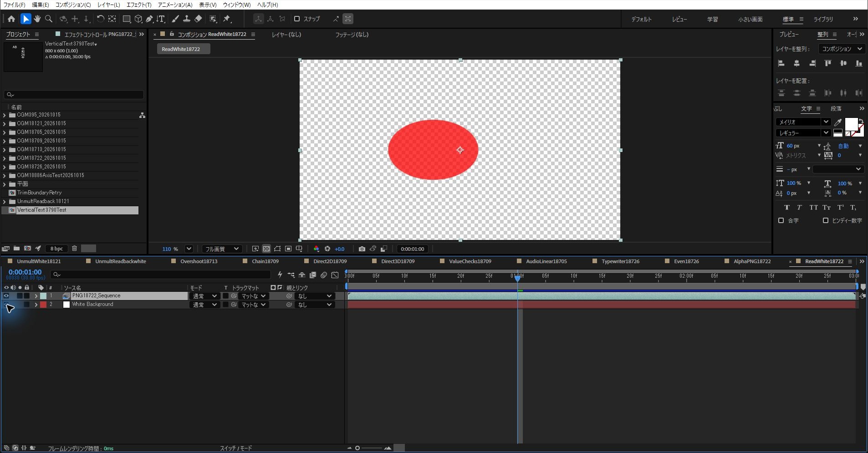Align layers to left edge
The height and width of the screenshot is (453, 868).
[781, 63]
